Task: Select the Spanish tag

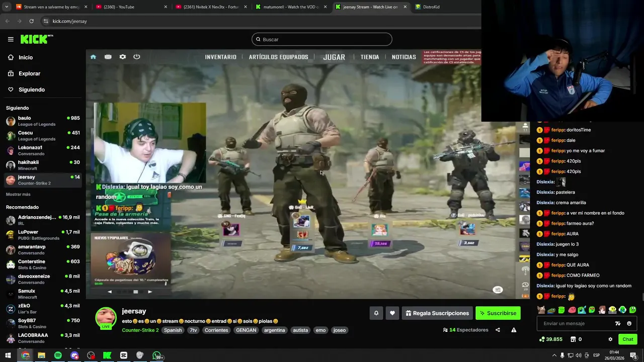Action: coord(173,330)
